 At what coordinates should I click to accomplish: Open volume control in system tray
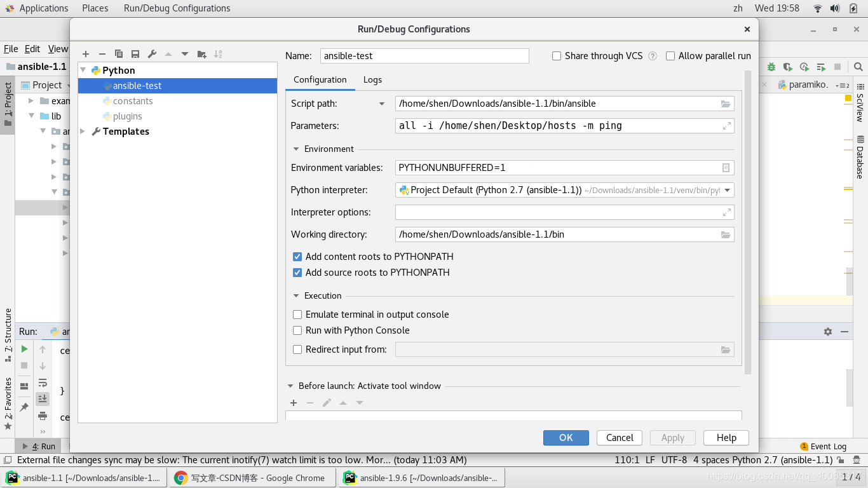(x=834, y=8)
